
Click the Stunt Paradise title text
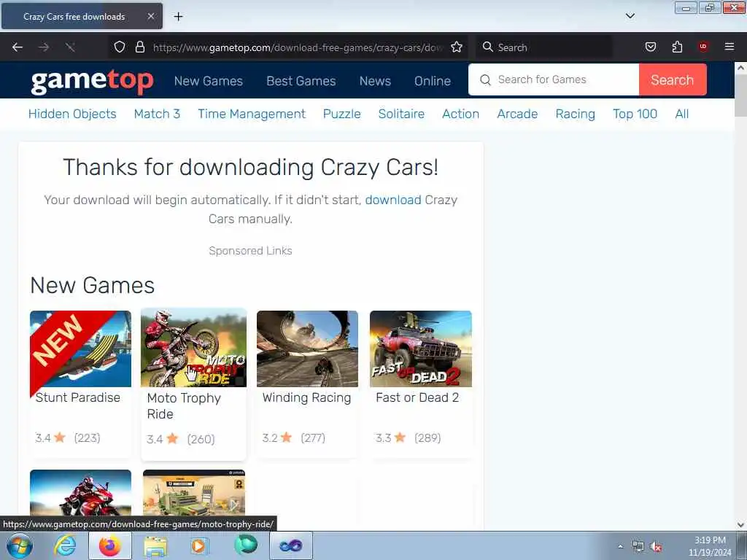pyautogui.click(x=77, y=397)
